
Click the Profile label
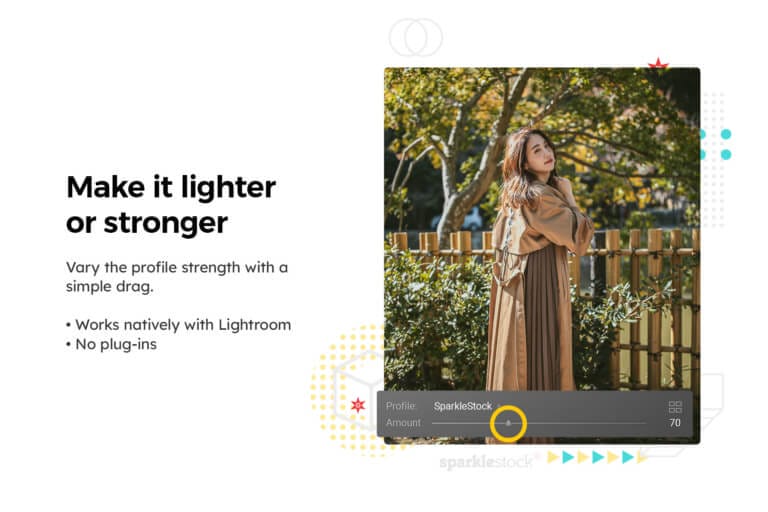click(x=401, y=406)
